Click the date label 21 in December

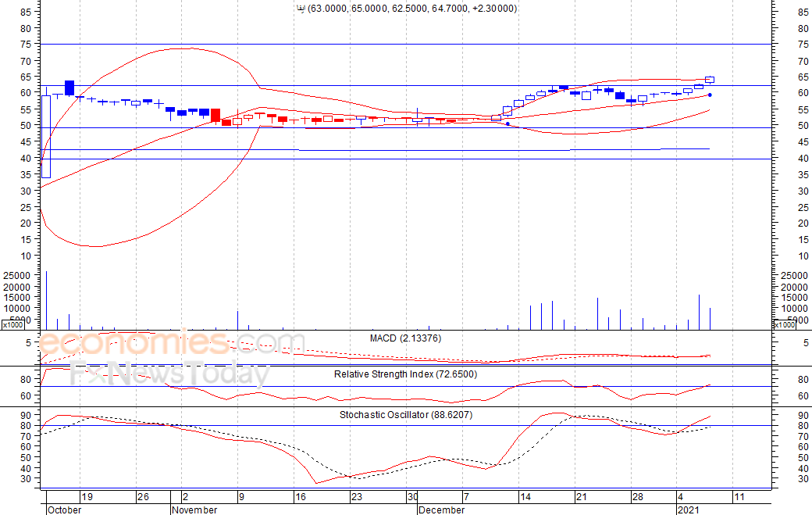(x=581, y=497)
